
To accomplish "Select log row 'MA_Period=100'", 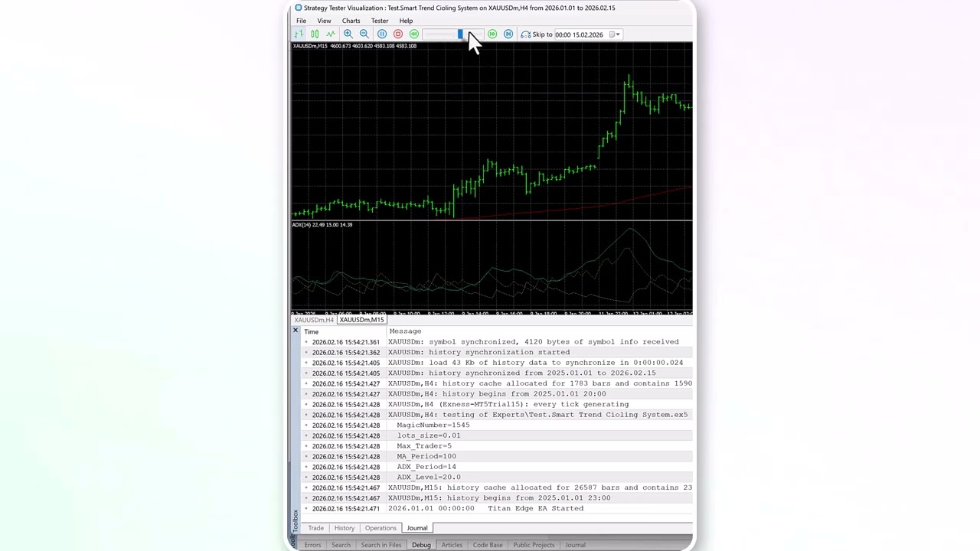I will (498, 456).
